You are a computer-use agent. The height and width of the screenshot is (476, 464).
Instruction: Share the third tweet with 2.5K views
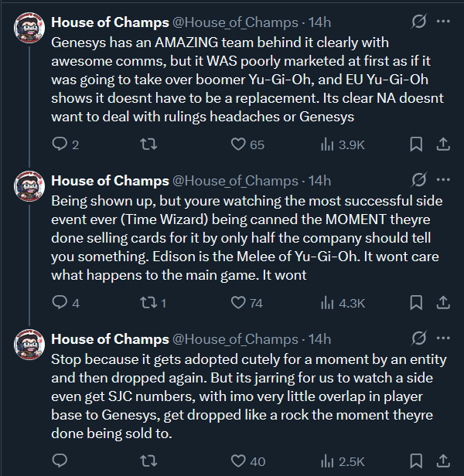click(444, 461)
